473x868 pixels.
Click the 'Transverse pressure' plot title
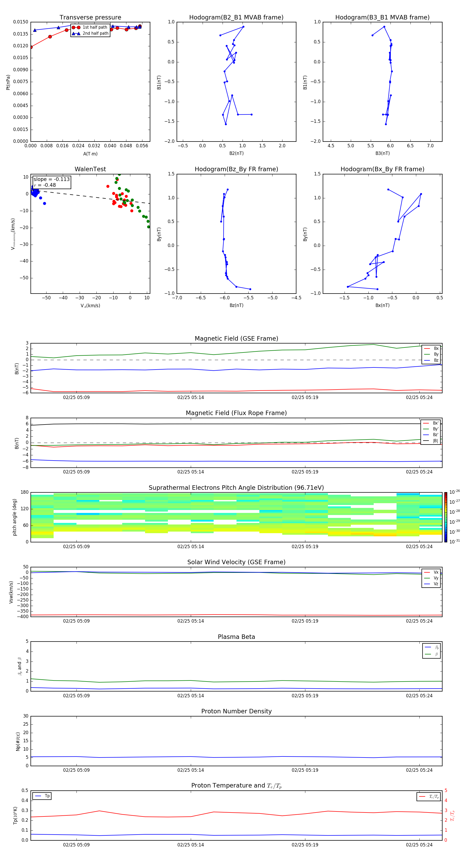coord(90,18)
